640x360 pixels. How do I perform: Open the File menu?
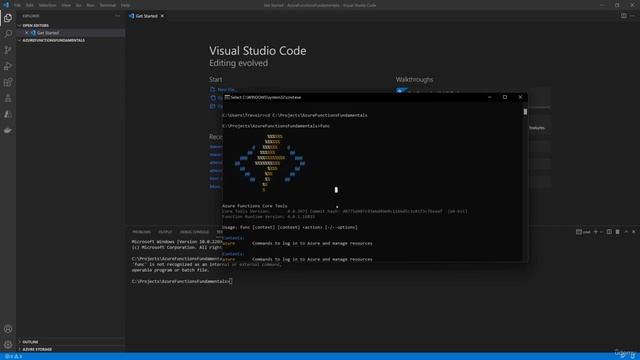click(18, 5)
